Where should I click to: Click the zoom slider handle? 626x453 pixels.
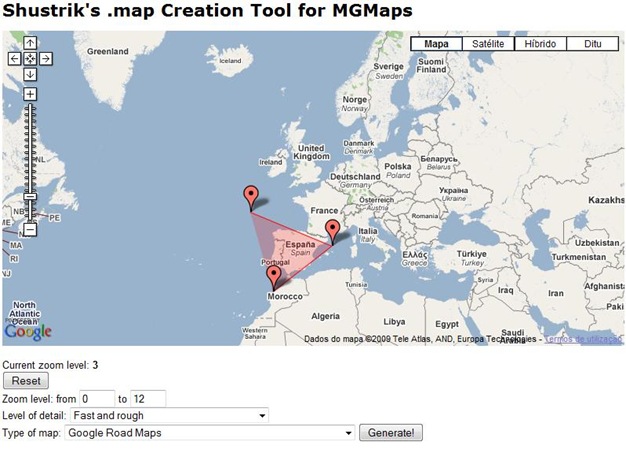click(30, 196)
